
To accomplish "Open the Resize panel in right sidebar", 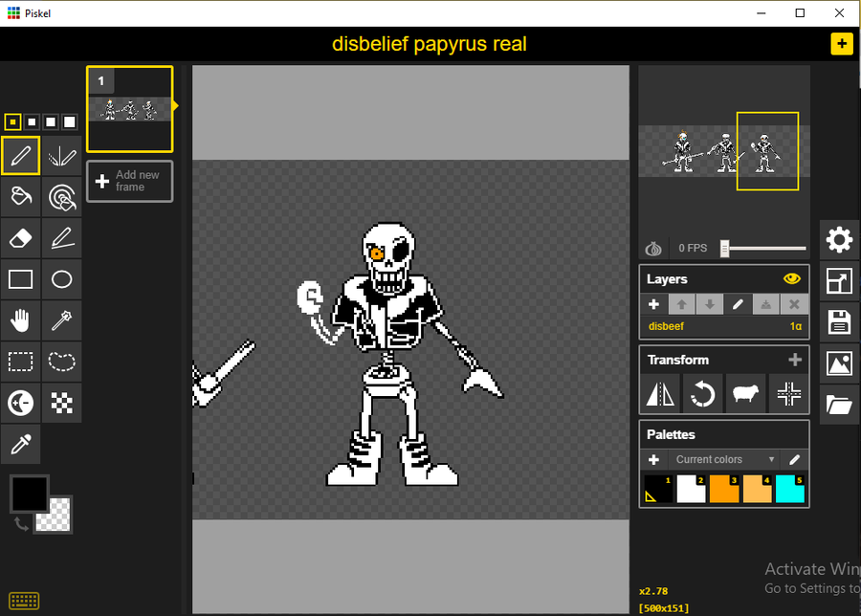I will [839, 281].
